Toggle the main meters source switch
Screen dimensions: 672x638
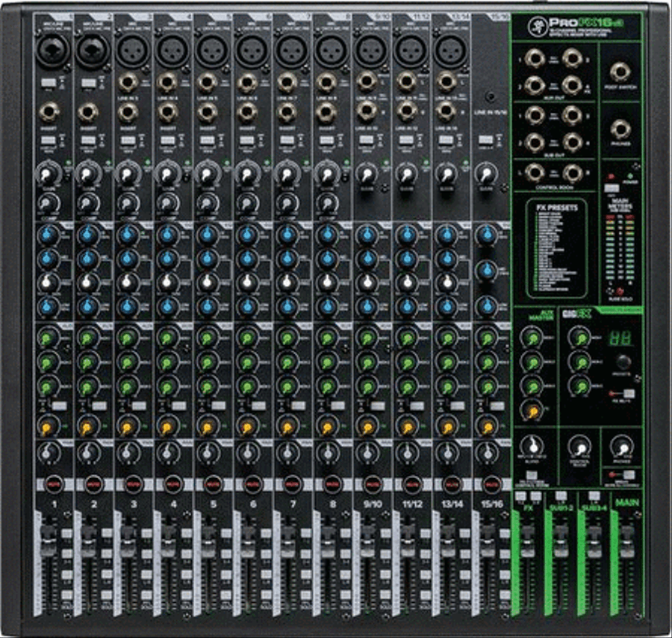(x=612, y=188)
